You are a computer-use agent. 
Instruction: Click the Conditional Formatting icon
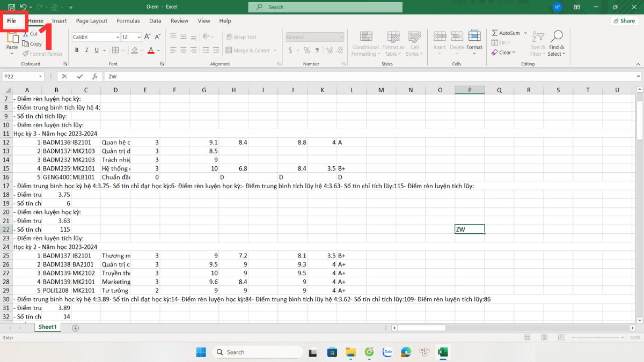pyautogui.click(x=366, y=37)
